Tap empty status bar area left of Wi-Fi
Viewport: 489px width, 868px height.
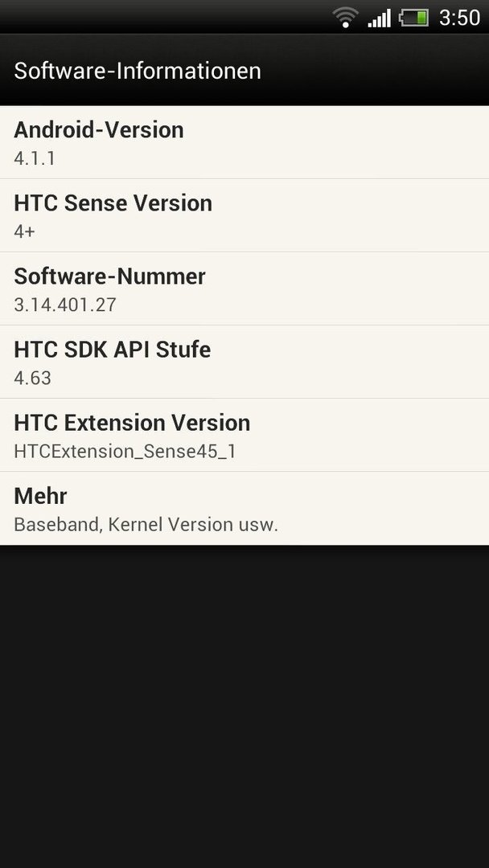(x=166, y=17)
